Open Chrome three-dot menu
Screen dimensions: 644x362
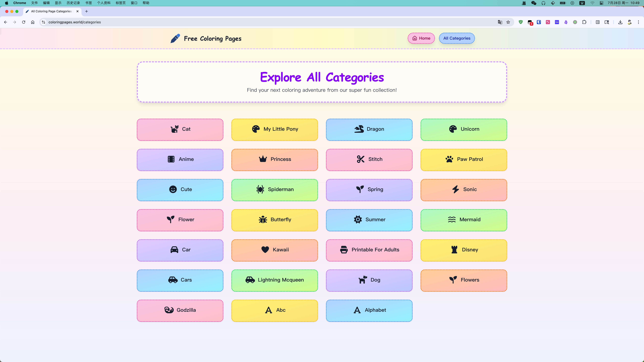(638, 22)
